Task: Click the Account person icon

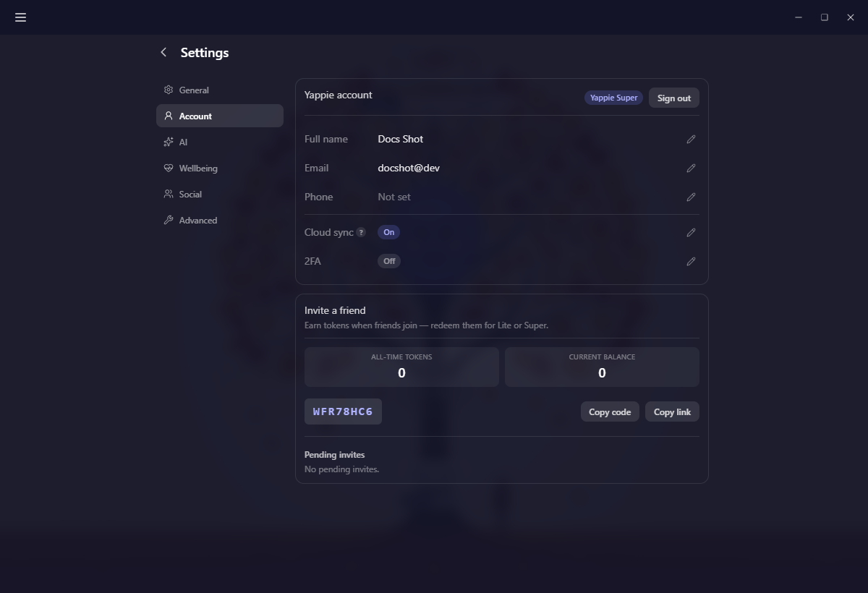Action: click(x=169, y=116)
